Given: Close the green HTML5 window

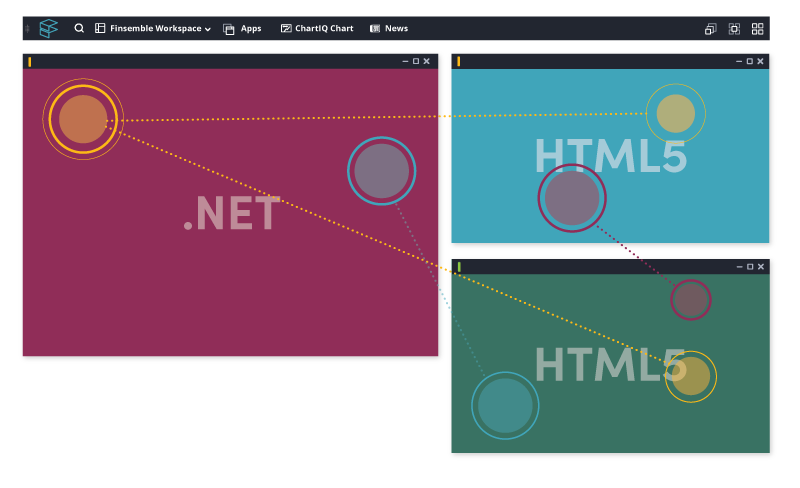Looking at the screenshot, I should [x=761, y=266].
